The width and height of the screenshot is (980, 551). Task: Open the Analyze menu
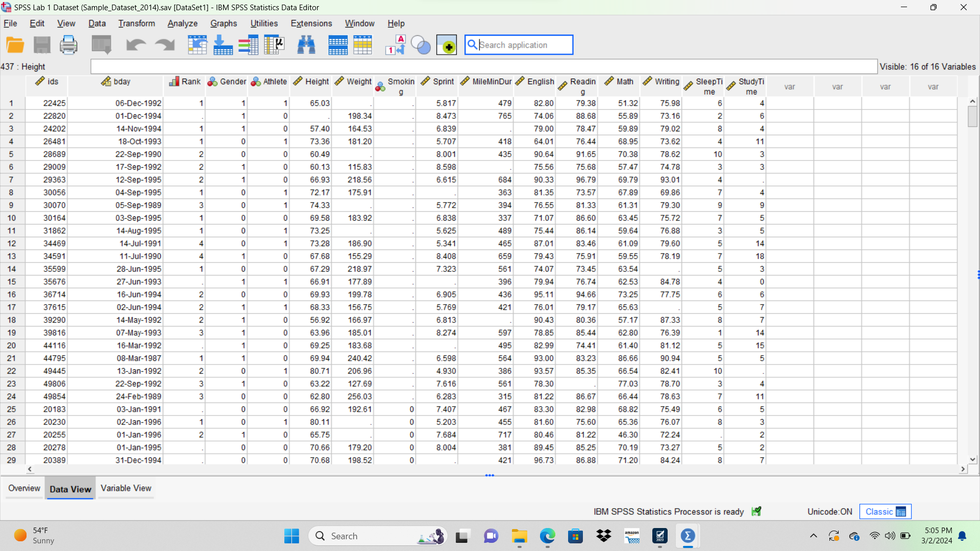pos(182,23)
